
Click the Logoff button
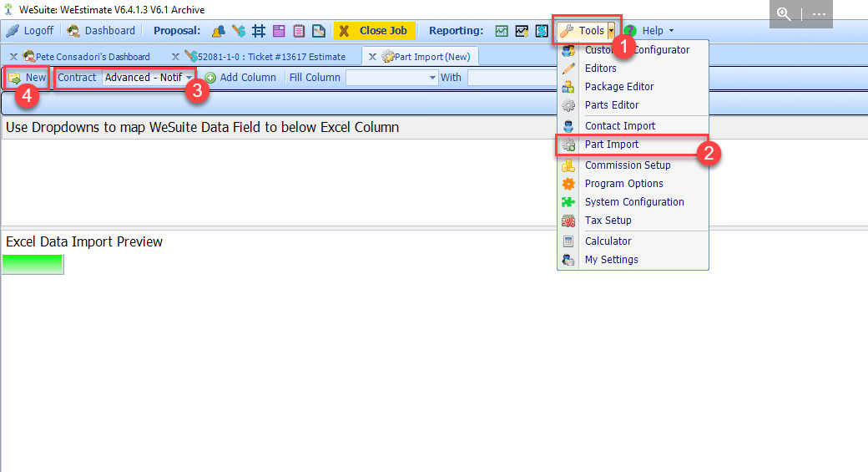(x=30, y=30)
